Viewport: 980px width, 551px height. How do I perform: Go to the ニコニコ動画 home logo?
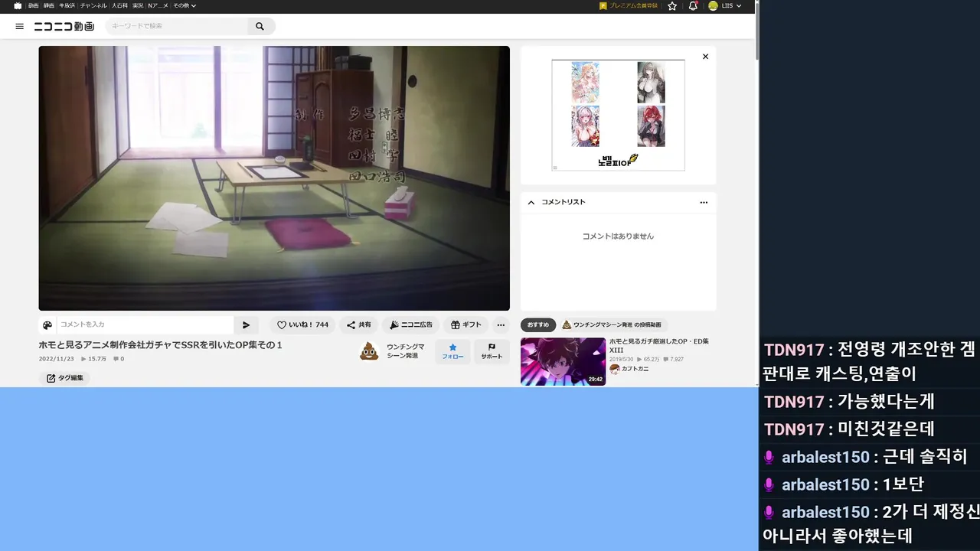coord(64,26)
